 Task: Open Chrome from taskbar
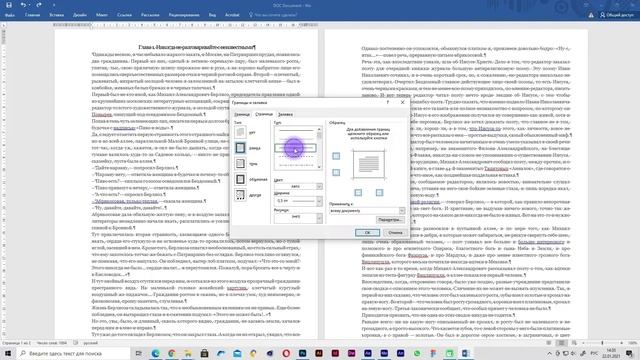click(x=171, y=353)
